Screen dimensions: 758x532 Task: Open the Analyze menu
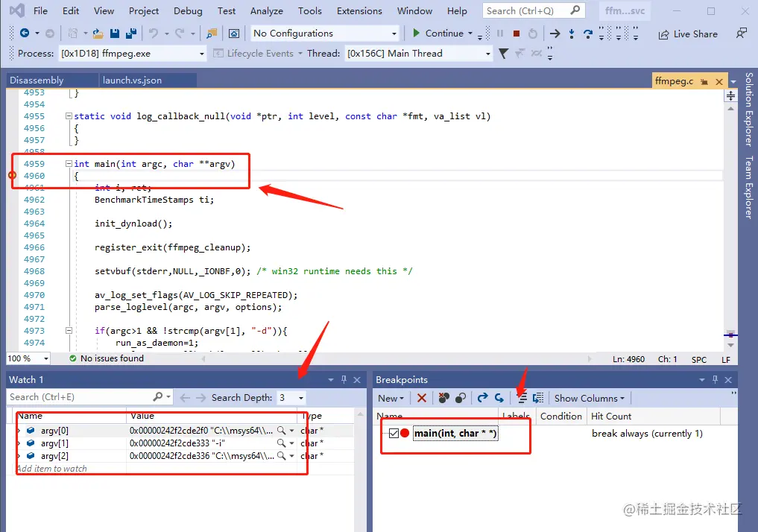(x=266, y=10)
